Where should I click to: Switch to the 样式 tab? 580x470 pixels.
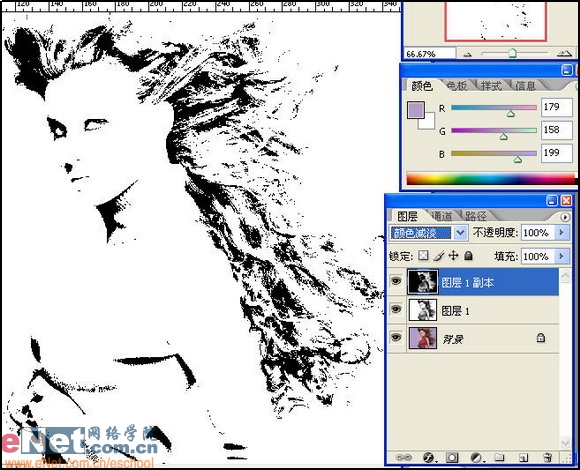[491, 86]
